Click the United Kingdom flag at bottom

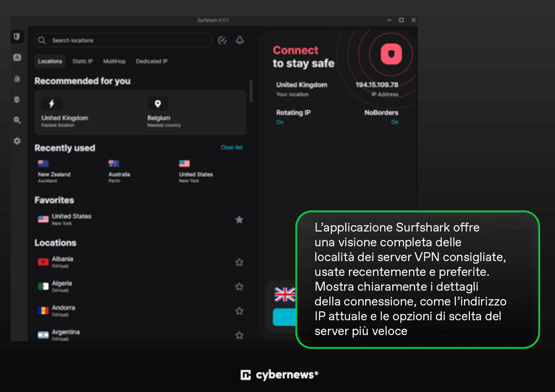point(285,294)
